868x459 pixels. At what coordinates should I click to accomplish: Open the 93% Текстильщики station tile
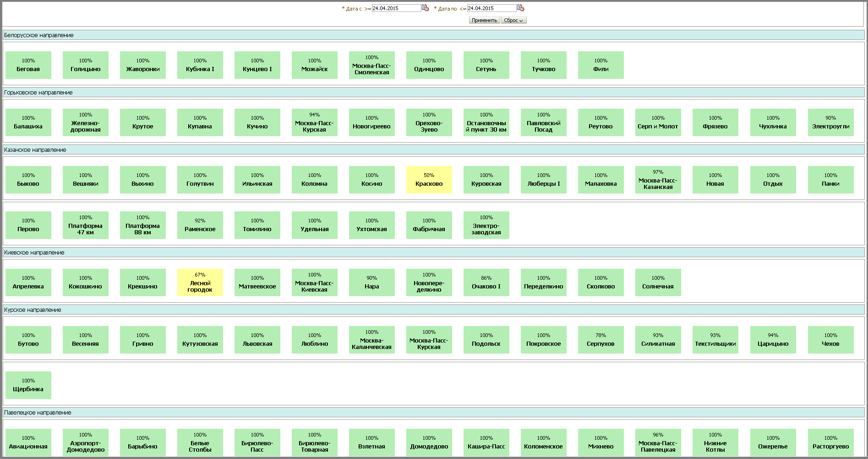coord(715,340)
